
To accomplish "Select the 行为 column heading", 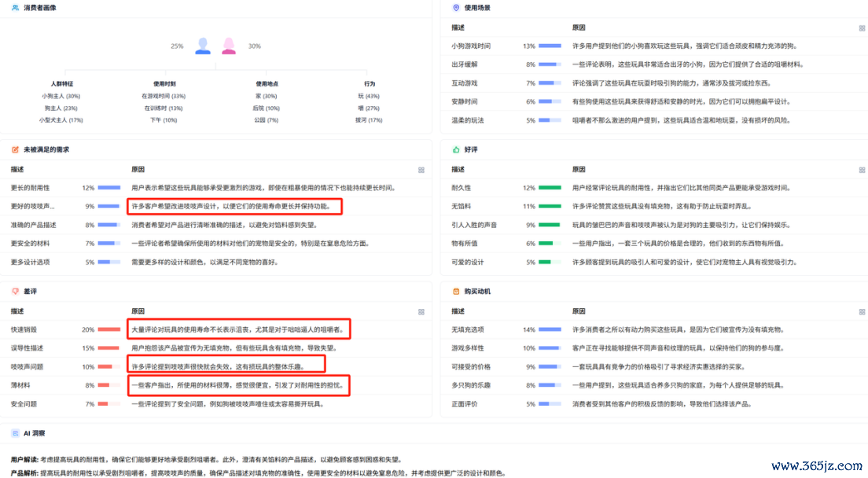I will point(370,84).
